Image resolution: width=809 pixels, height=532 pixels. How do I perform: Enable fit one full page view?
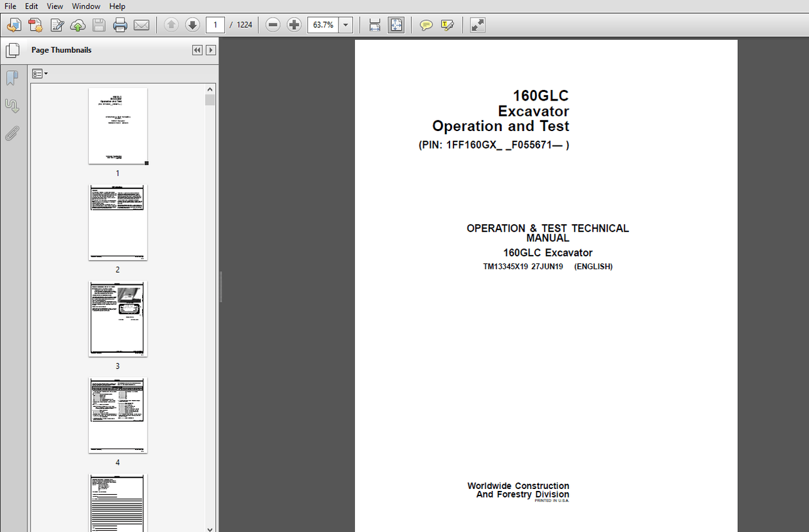pos(396,25)
